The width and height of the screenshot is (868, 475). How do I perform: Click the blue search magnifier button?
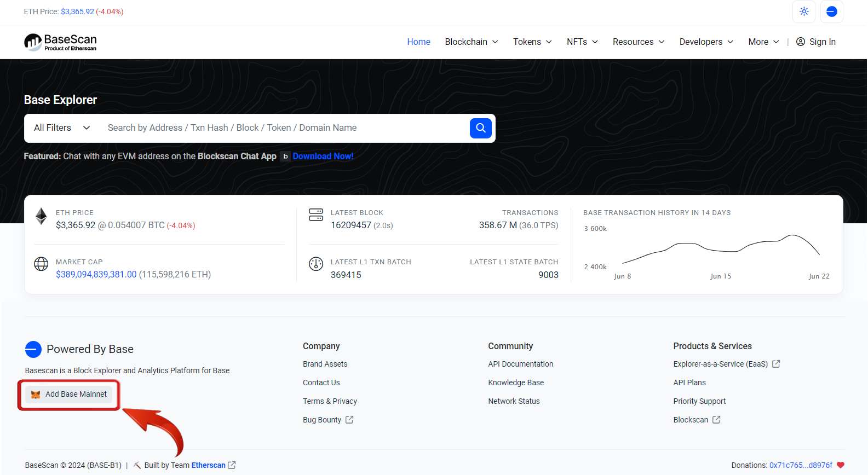[481, 128]
